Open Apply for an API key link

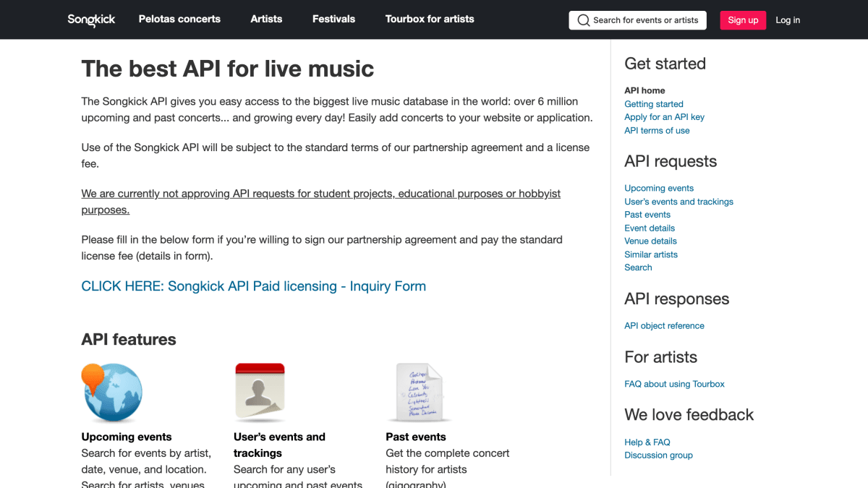(x=664, y=117)
